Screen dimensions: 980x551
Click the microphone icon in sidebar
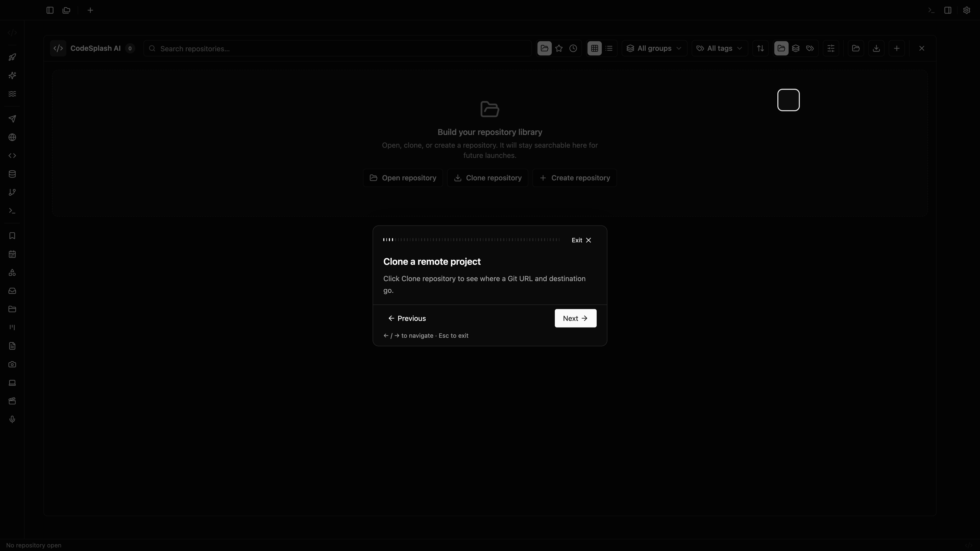click(12, 419)
